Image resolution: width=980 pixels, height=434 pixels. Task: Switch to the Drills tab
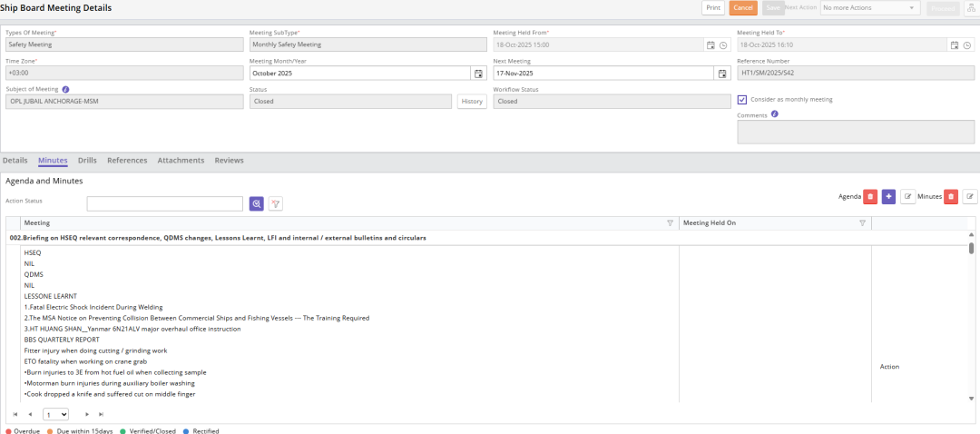(x=87, y=161)
